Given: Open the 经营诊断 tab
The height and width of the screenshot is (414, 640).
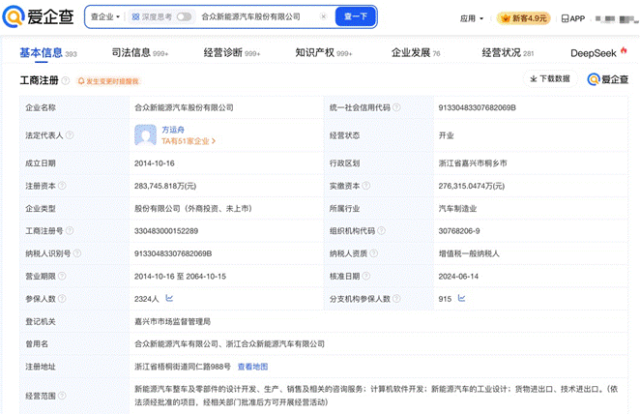Looking at the screenshot, I should [x=233, y=52].
